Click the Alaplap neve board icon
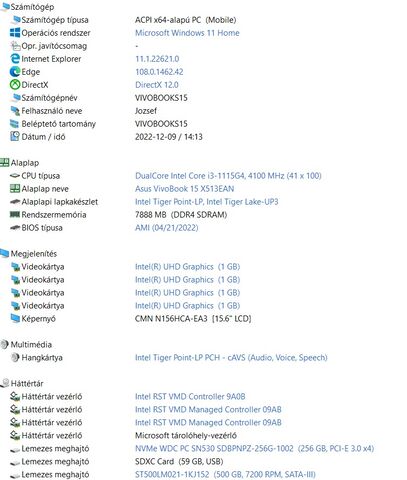The width and height of the screenshot is (407, 480). coord(15,189)
